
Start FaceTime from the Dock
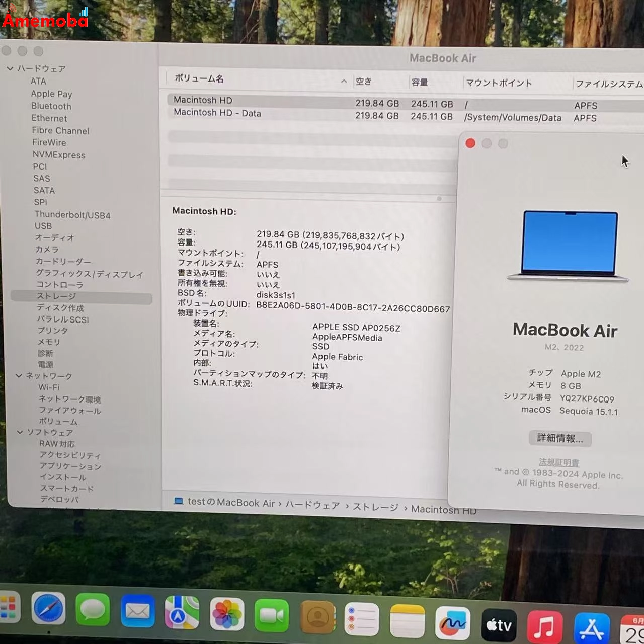[272, 614]
